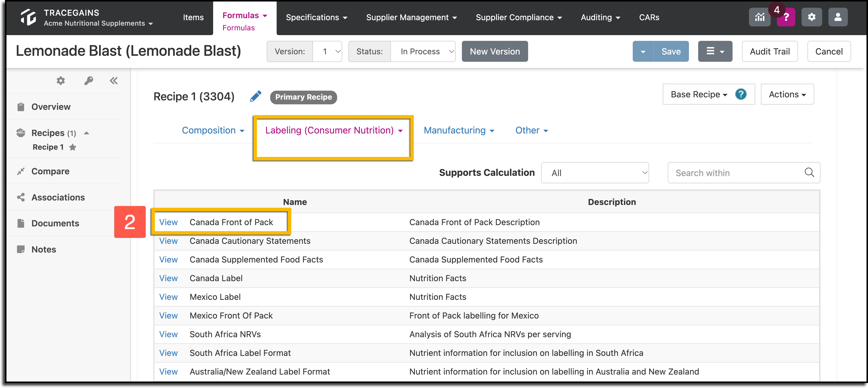868x388 pixels.
Task: Click the Compare arrows icon
Action: click(21, 171)
